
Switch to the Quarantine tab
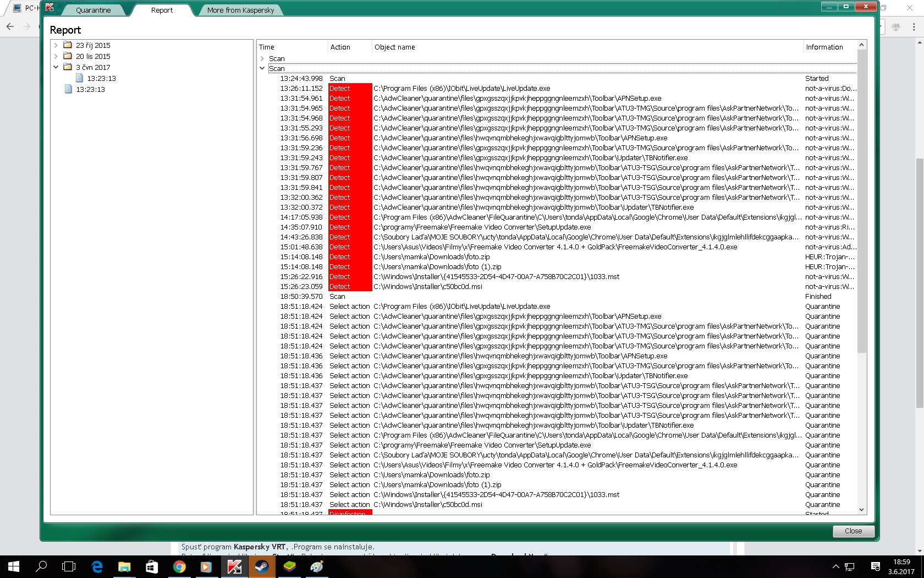coord(94,10)
